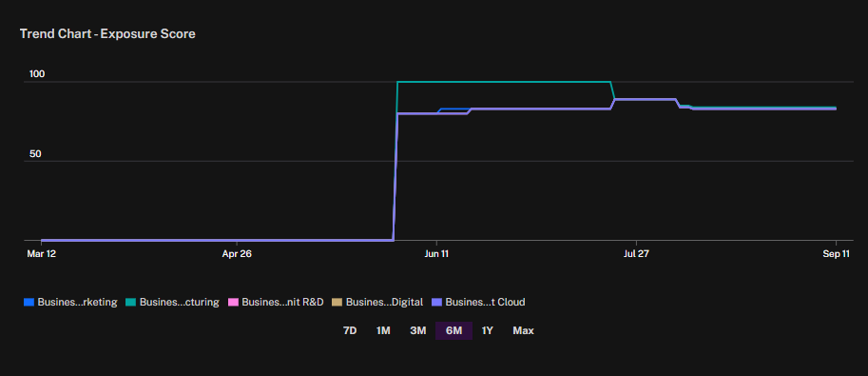Toggle the Busines...t Cloud series label
Image resolution: width=868 pixels, height=376 pixels.
pyautogui.click(x=485, y=303)
